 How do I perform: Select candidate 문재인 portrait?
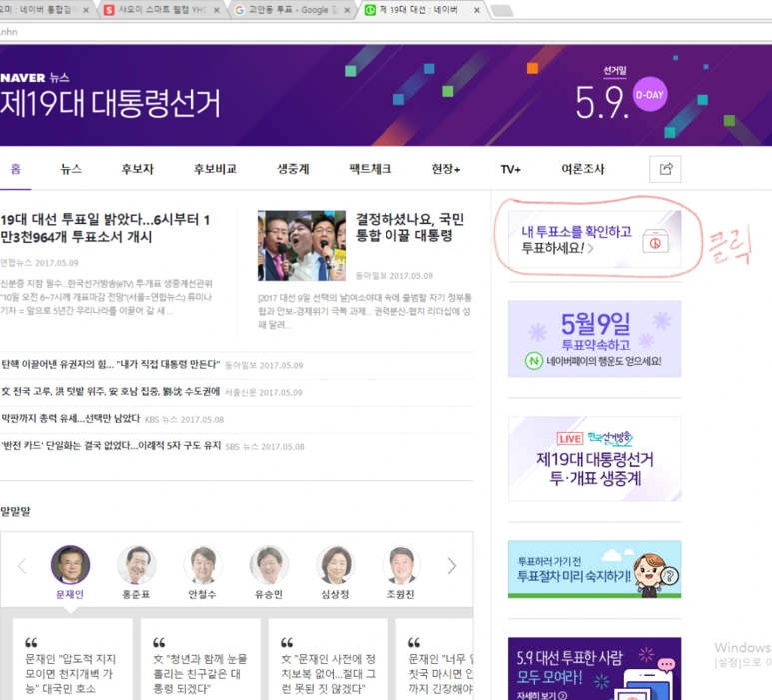click(x=70, y=565)
